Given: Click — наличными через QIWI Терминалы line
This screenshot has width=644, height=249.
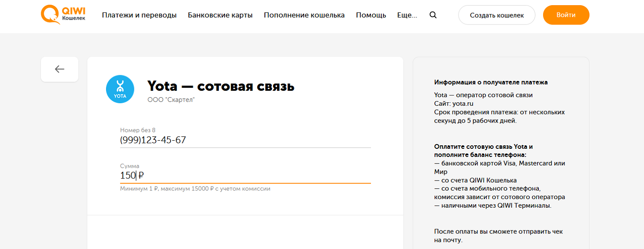Looking at the screenshot, I should coord(492,206).
